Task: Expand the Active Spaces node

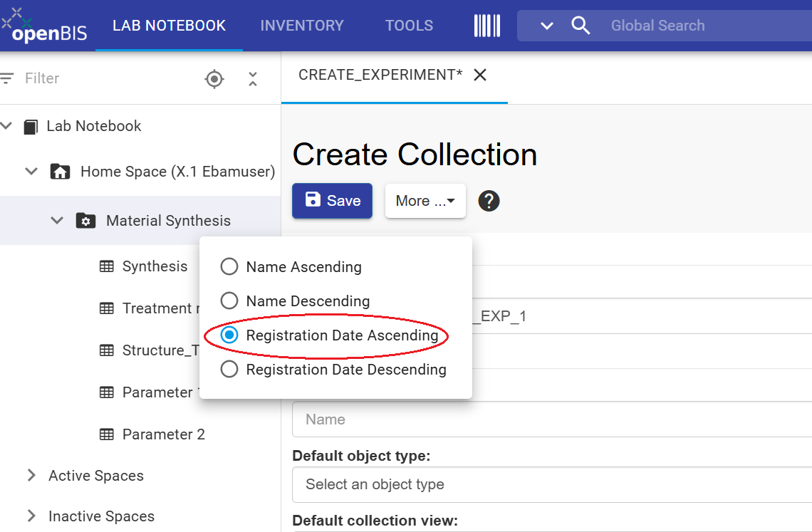Action: [x=31, y=476]
